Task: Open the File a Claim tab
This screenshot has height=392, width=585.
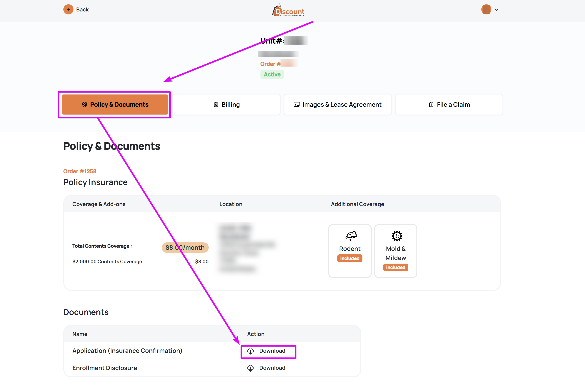Action: click(x=449, y=104)
